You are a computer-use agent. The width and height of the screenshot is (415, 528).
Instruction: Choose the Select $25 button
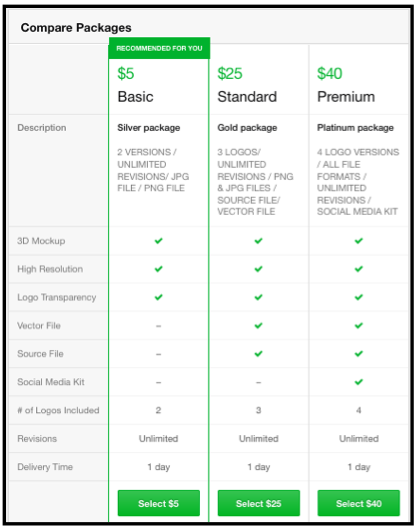tap(259, 503)
